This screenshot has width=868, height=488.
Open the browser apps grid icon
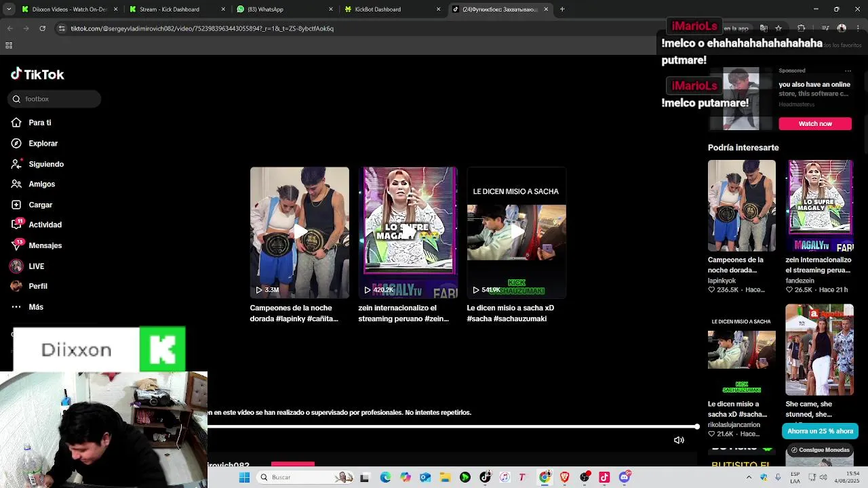click(x=9, y=45)
